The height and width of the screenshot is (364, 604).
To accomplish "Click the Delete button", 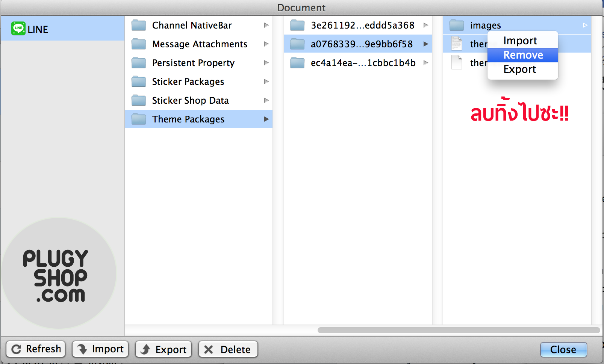I will coord(228,349).
